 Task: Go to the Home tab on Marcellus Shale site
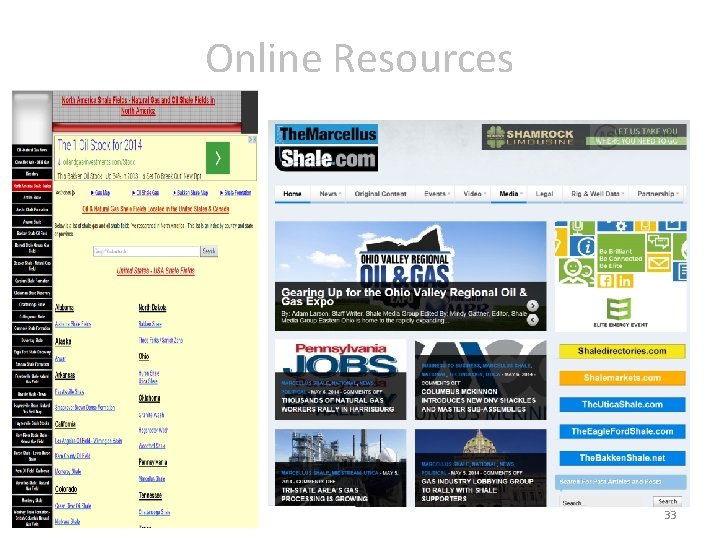point(292,194)
